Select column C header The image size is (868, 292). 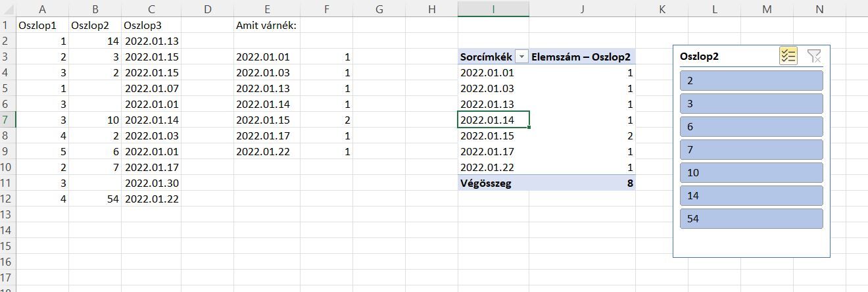pyautogui.click(x=151, y=9)
